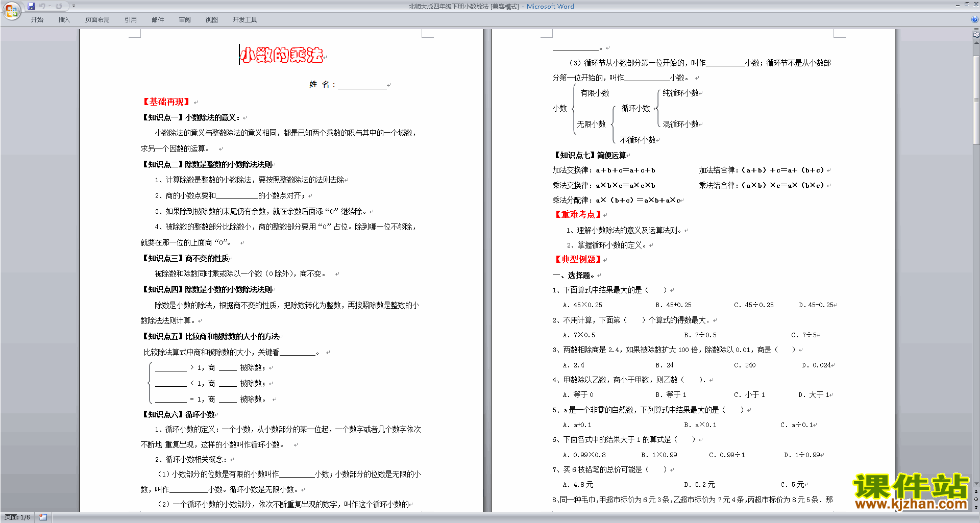Click the macro recording icon in status bar
The width and height of the screenshot is (980, 523).
coord(43,517)
